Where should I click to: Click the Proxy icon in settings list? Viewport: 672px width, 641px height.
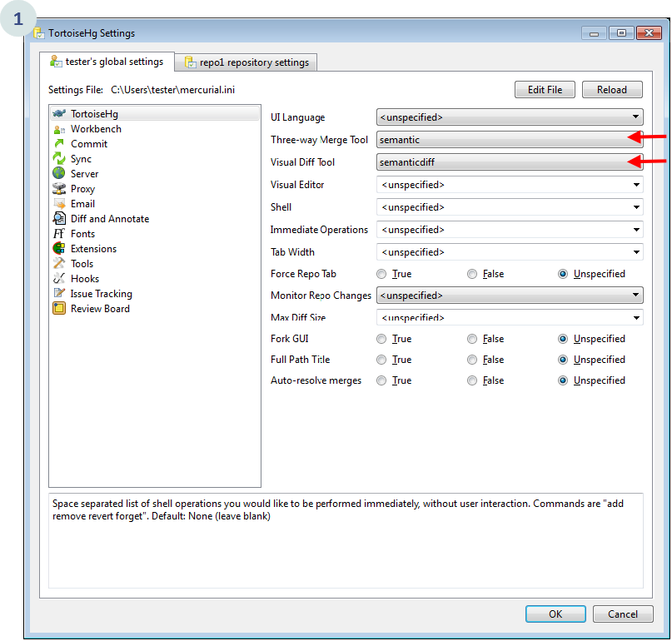pyautogui.click(x=59, y=188)
